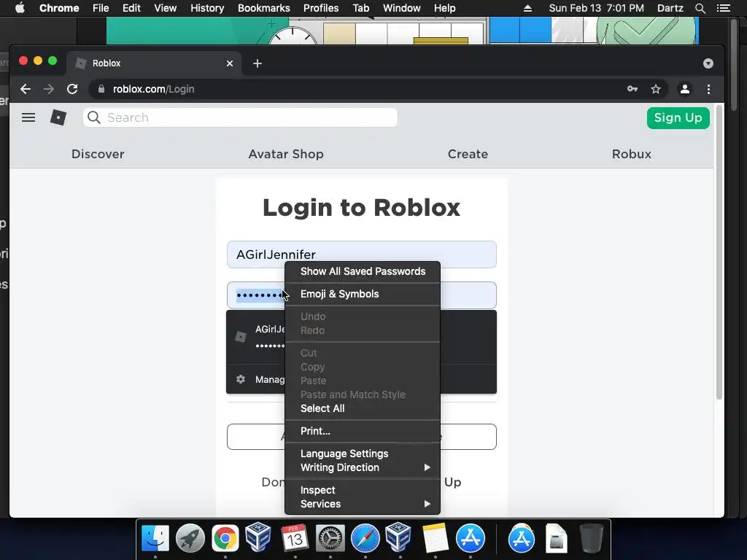Screen dimensions: 747x560
Task: Open System Preferences from the Dock
Action: click(x=330, y=538)
